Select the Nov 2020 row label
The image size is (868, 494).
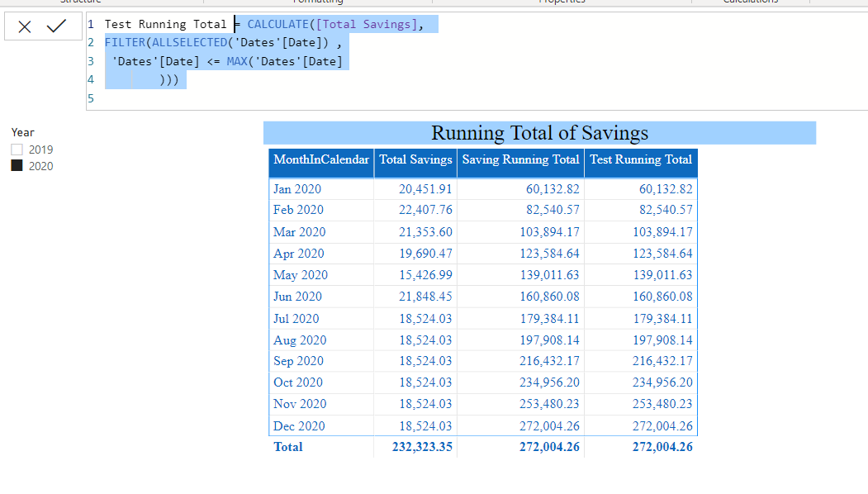(300, 404)
